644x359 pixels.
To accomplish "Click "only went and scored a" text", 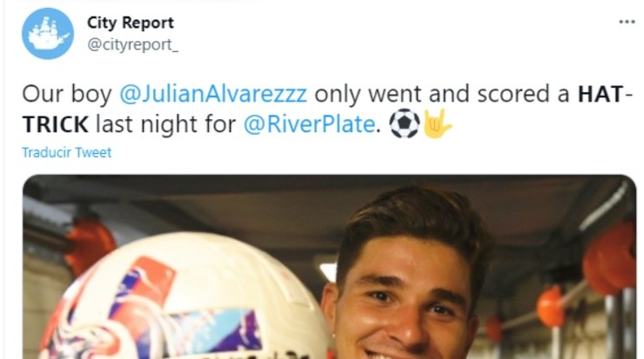I will [x=444, y=94].
